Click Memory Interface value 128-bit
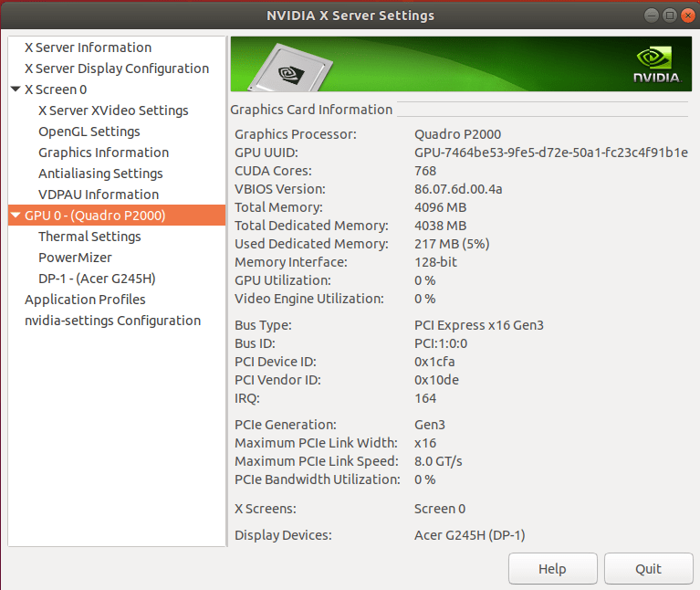The height and width of the screenshot is (590, 700). 435,262
